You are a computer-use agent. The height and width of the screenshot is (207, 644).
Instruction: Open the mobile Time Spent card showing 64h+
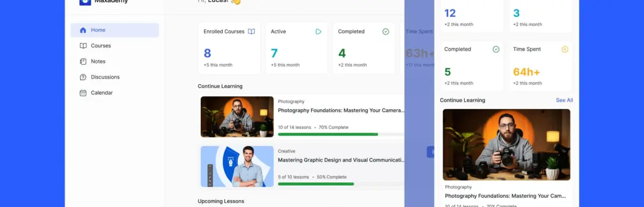point(540,66)
